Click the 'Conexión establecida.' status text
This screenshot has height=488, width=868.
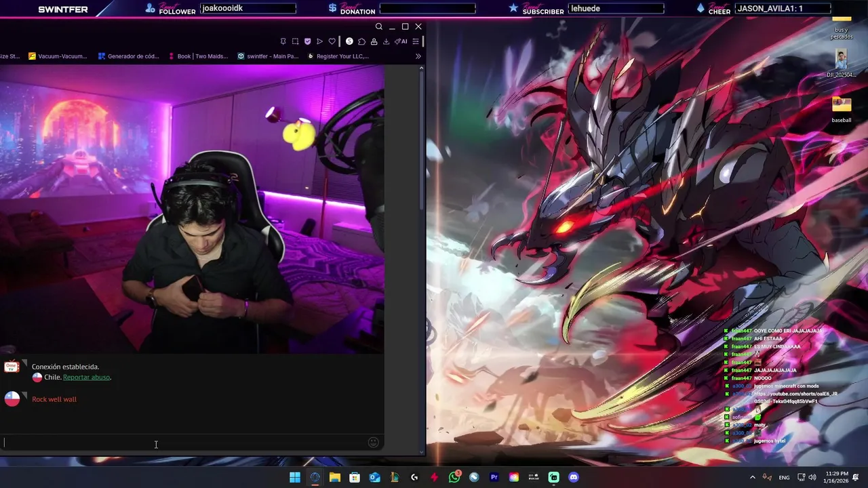65,367
